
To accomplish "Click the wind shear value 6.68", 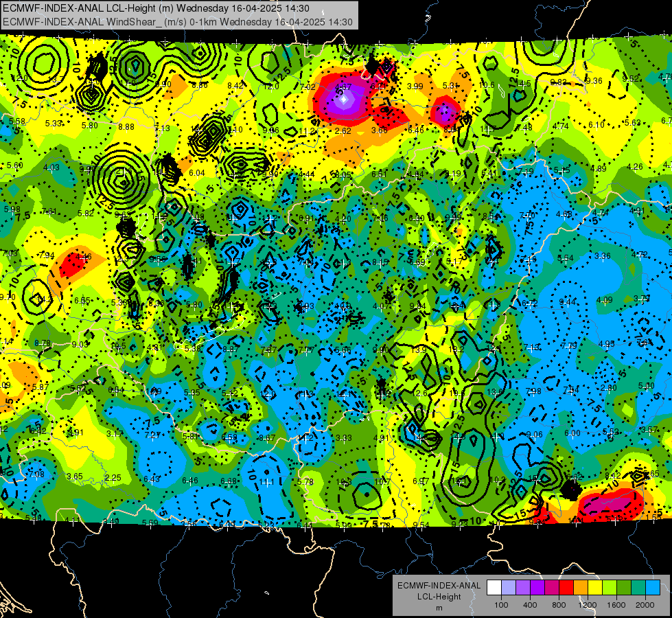I will coord(228,481).
